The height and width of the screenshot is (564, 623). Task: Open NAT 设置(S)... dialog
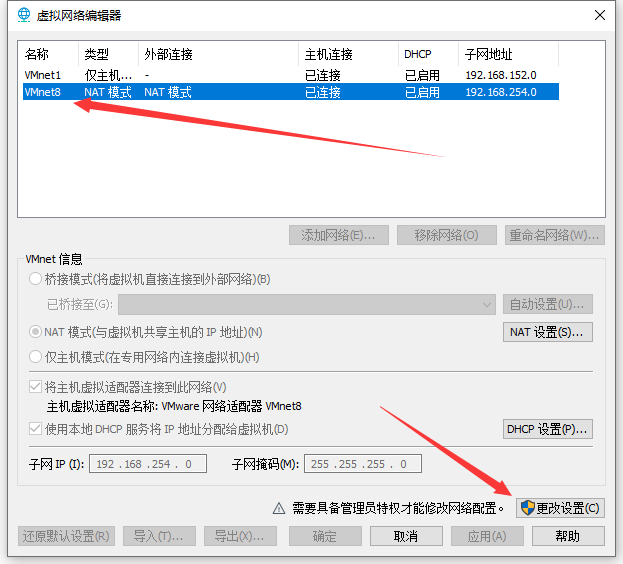pos(548,332)
